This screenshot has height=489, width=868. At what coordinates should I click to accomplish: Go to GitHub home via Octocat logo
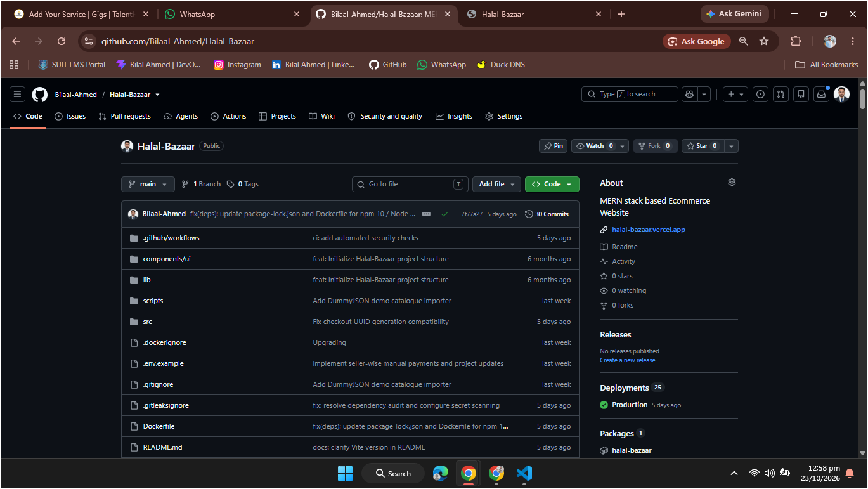point(40,95)
